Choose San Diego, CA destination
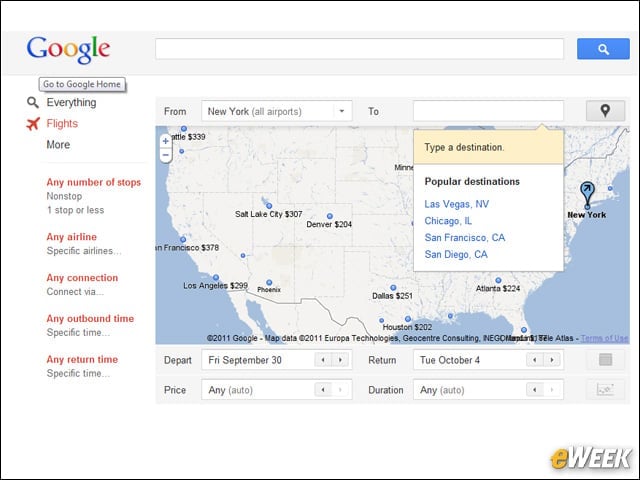The image size is (640, 480). pos(456,255)
